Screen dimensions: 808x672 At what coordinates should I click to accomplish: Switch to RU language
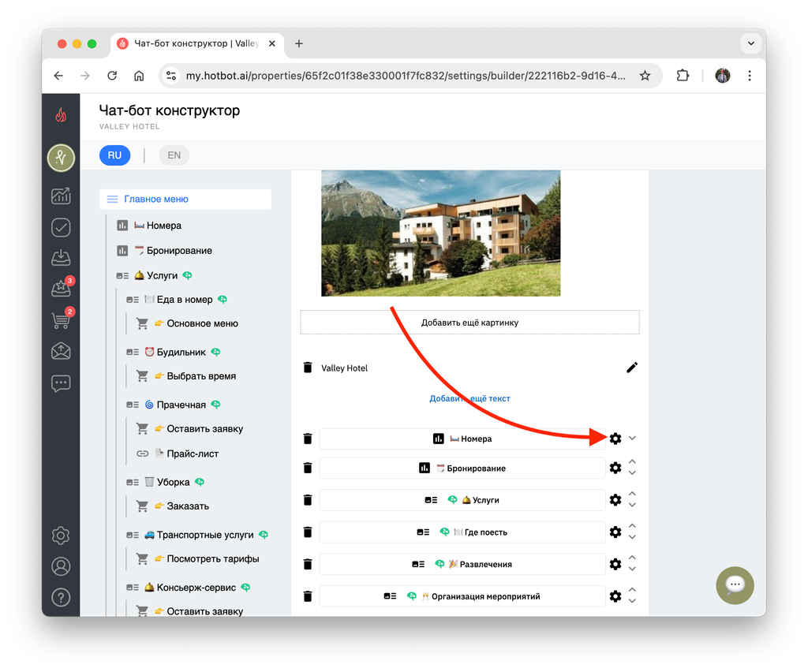[x=115, y=155]
